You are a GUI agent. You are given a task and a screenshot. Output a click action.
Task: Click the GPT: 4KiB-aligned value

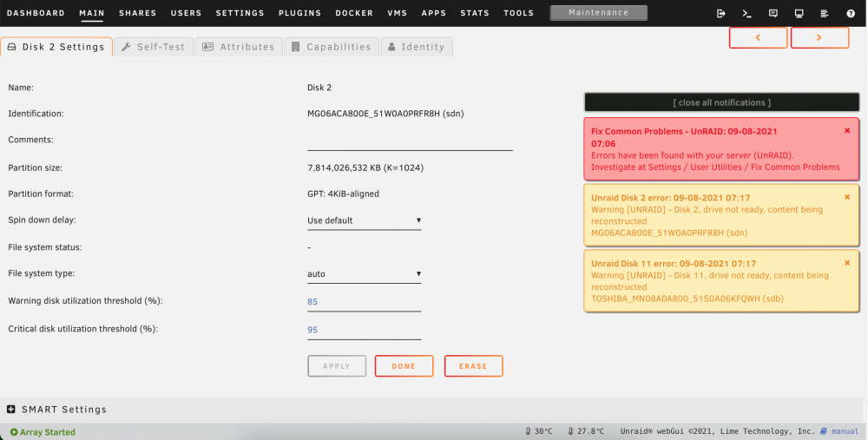[343, 194]
